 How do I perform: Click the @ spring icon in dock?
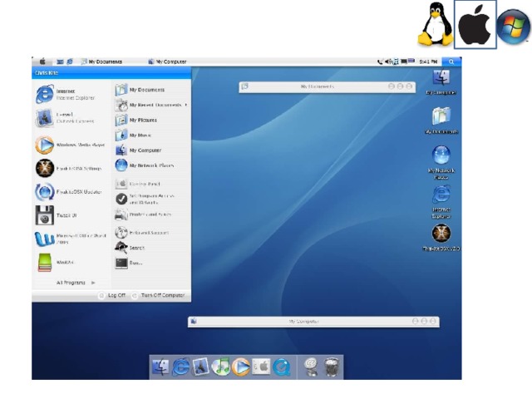(x=310, y=367)
